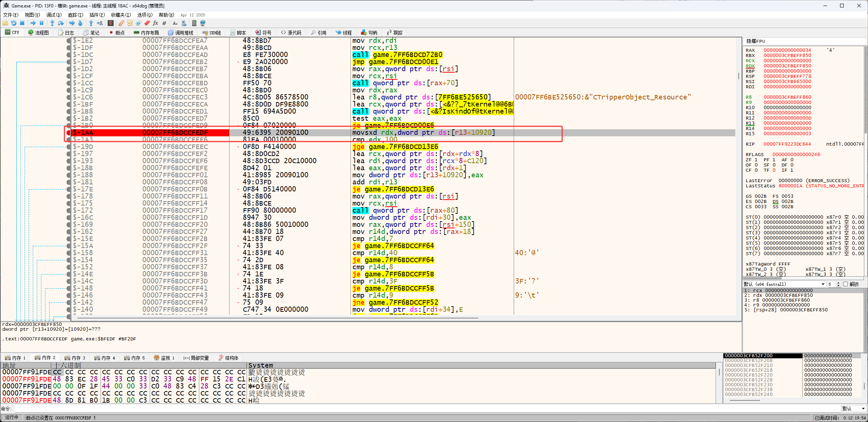
Task: Select the 内存 3 dump tab
Action: pos(75,358)
